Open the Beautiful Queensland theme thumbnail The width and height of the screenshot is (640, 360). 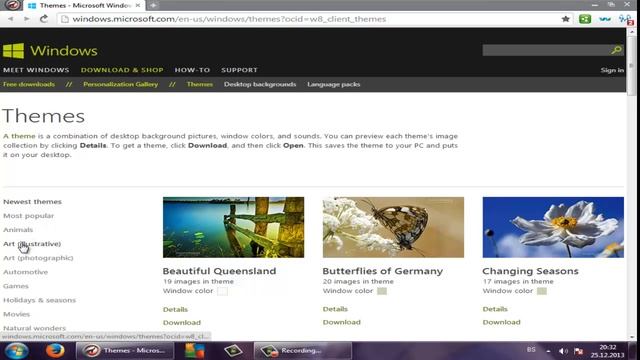tap(233, 227)
